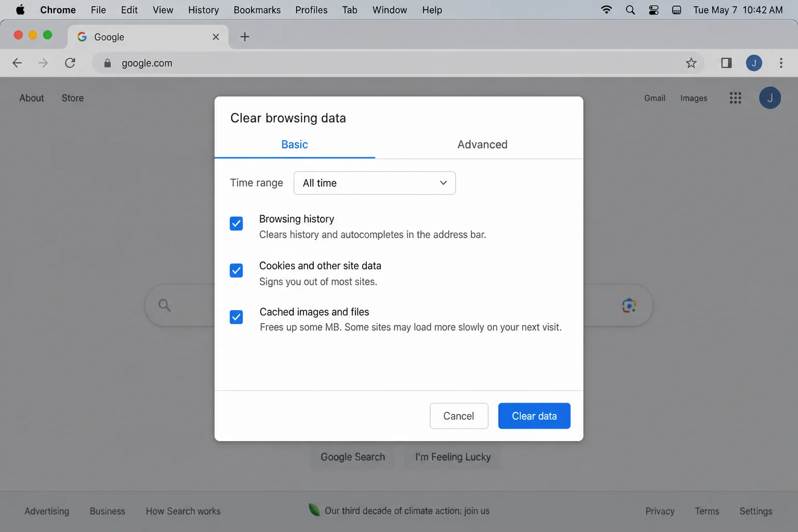Open the View menu
The image size is (798, 532).
(x=163, y=10)
